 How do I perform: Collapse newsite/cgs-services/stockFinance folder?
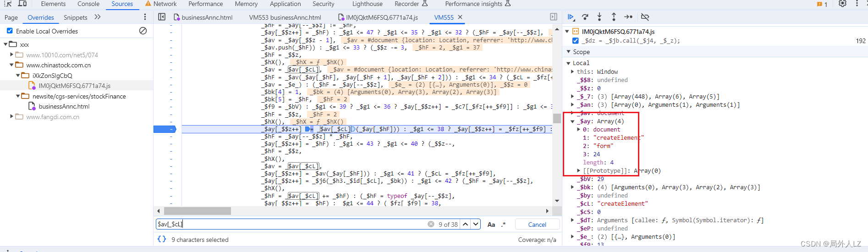click(x=18, y=96)
